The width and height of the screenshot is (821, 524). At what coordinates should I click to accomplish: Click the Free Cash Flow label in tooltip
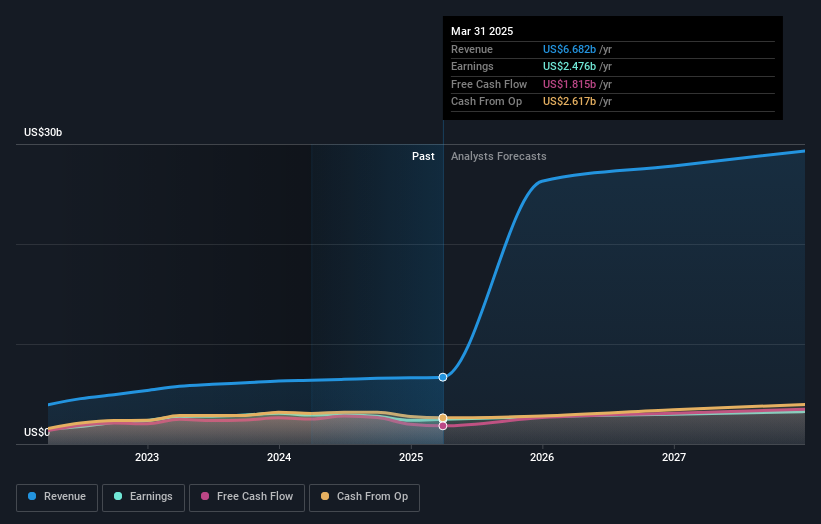pos(489,84)
